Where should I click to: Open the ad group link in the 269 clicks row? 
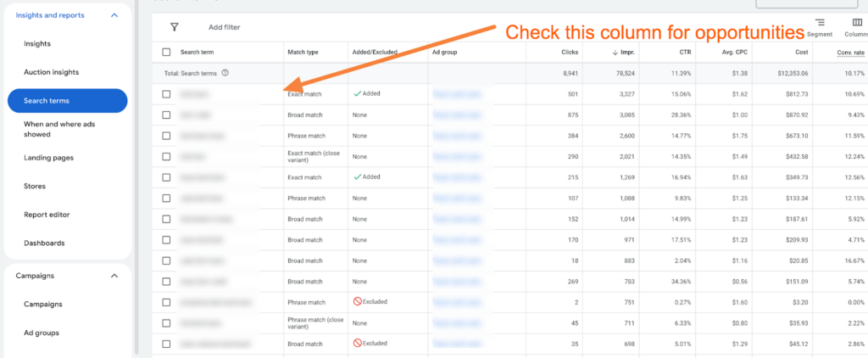coord(457,282)
